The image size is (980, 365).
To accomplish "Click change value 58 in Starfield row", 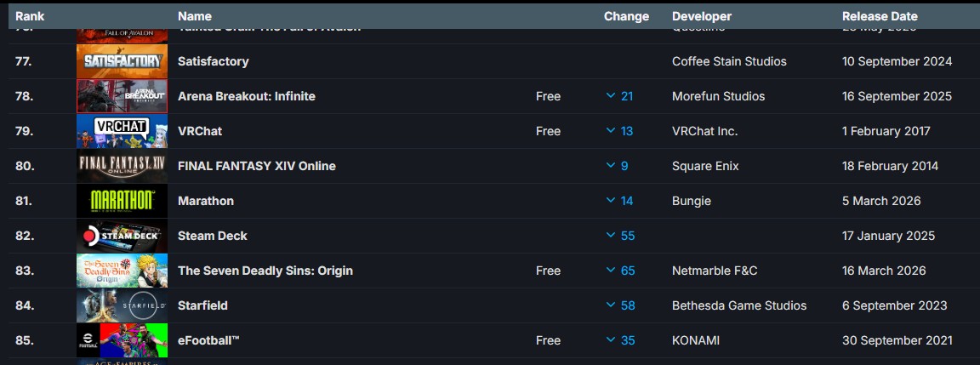I will tap(628, 306).
